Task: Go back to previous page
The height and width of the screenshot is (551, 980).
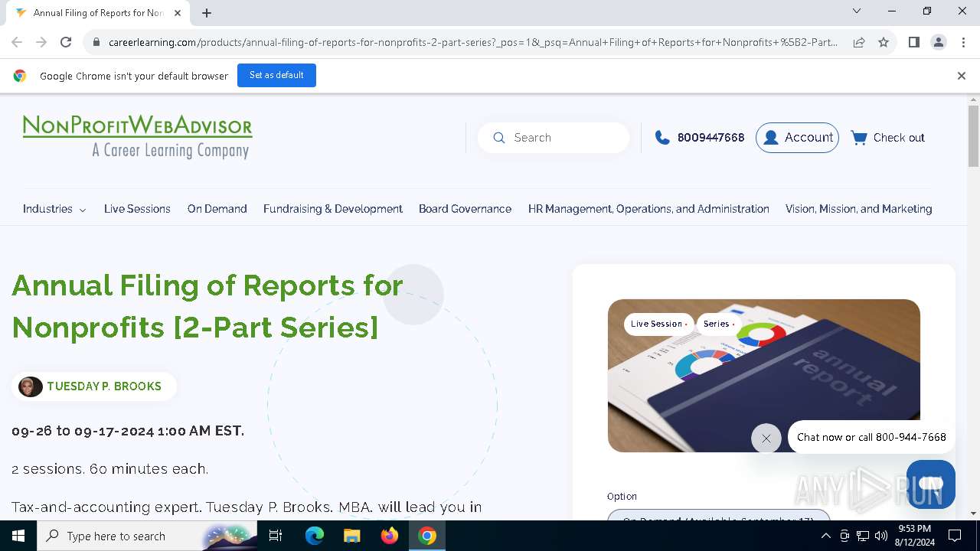Action: coord(17,42)
